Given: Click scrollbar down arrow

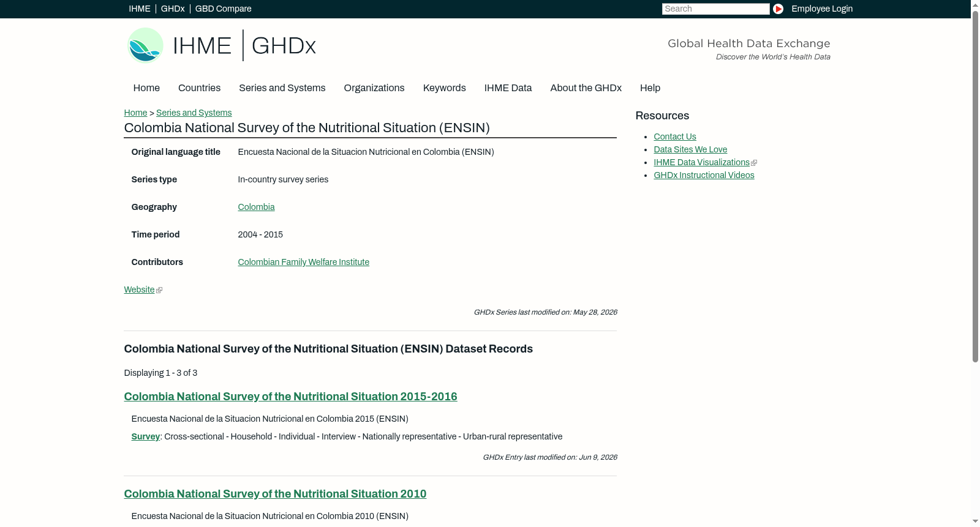Looking at the screenshot, I should [x=976, y=522].
